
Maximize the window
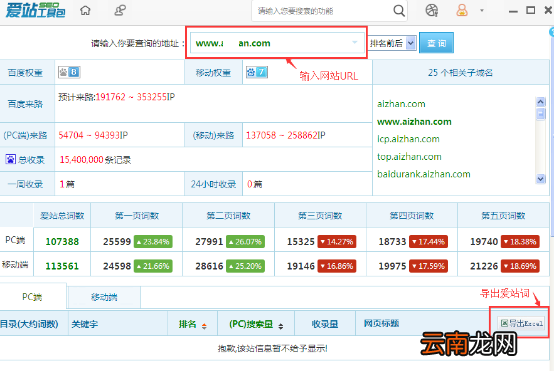tap(530, 10)
